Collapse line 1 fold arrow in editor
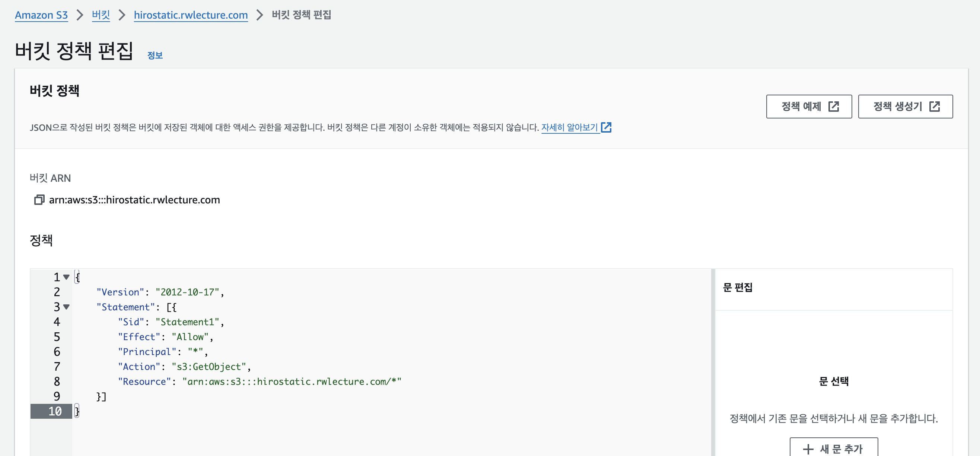 [x=67, y=277]
